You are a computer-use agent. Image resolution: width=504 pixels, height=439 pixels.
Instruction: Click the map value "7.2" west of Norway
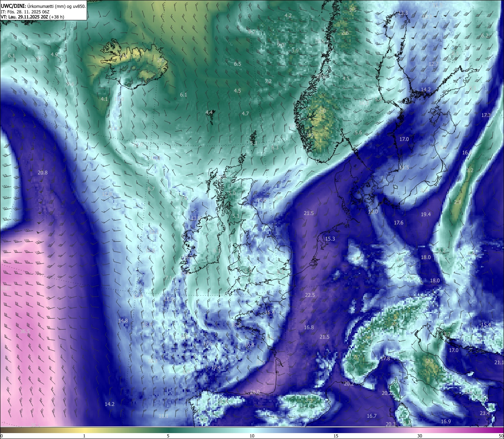coord(268,82)
